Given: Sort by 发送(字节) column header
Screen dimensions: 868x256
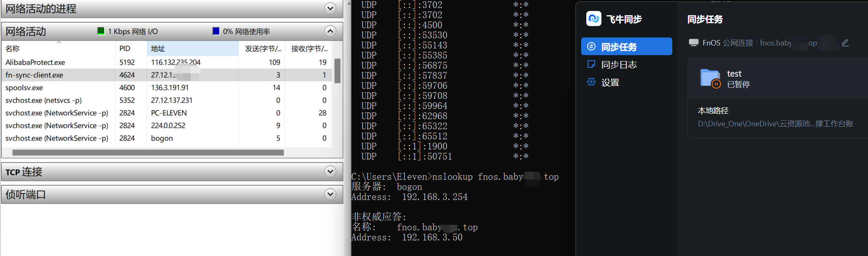Looking at the screenshot, I should 262,48.
